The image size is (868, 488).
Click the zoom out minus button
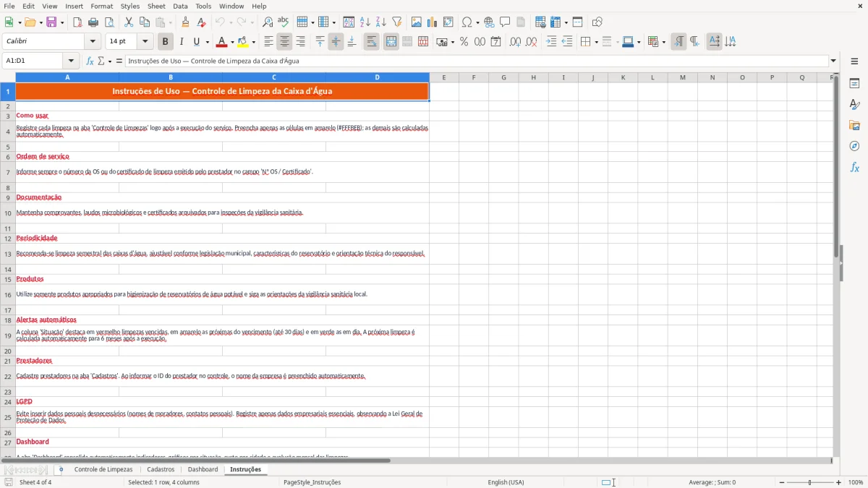coord(781,482)
